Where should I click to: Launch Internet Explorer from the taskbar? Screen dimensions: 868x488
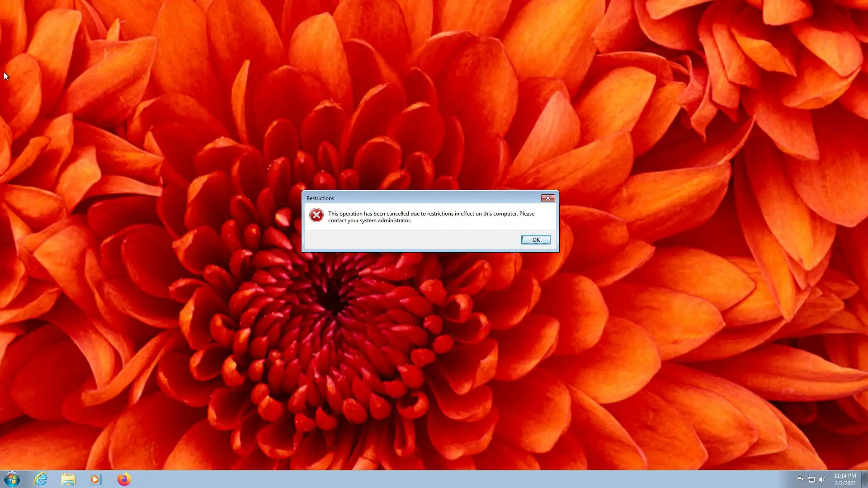[x=41, y=479]
